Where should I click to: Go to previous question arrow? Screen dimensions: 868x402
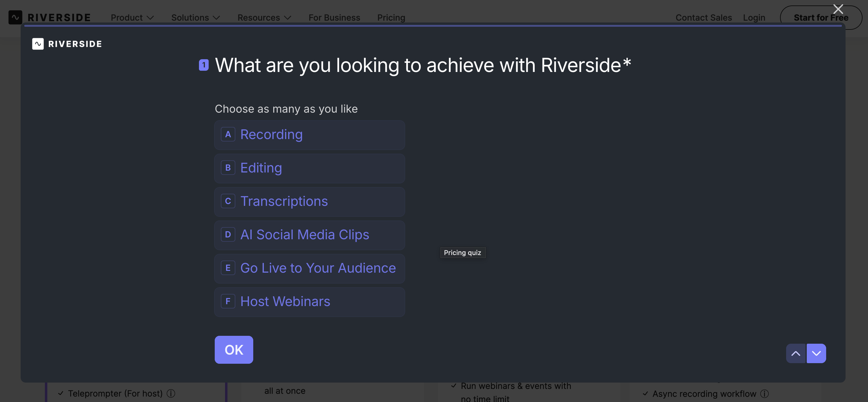pyautogui.click(x=796, y=353)
